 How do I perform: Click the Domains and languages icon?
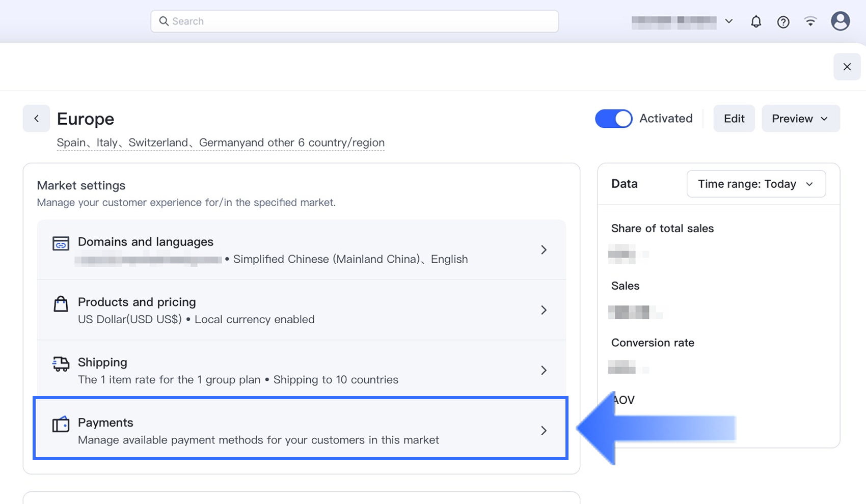pos(61,244)
